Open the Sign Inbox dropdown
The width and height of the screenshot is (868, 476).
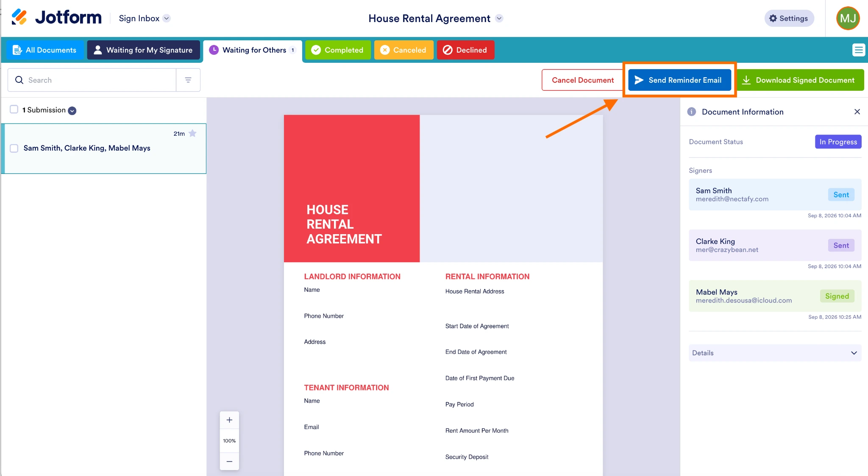(144, 18)
